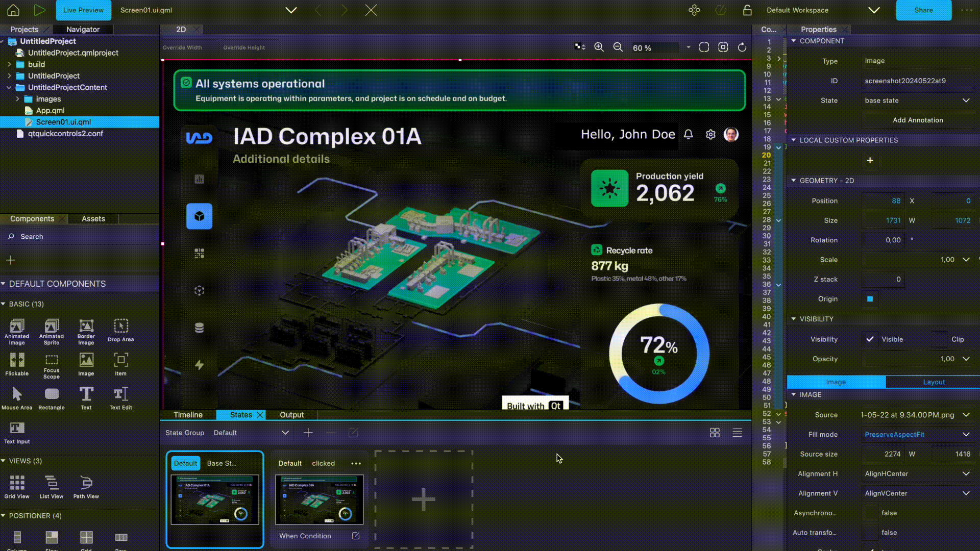Click the Share button
This screenshot has width=980, height=551.
coord(923,10)
